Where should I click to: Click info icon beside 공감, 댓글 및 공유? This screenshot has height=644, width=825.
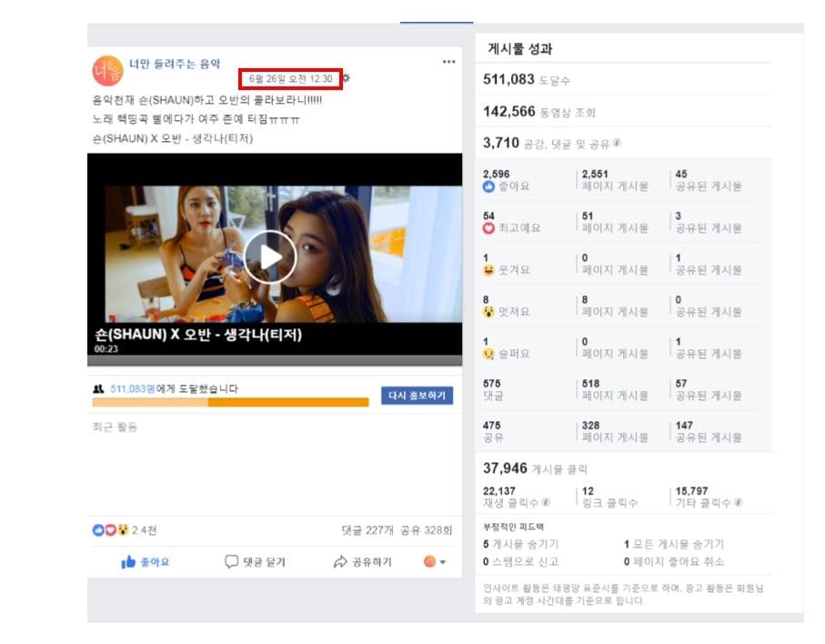click(x=618, y=143)
